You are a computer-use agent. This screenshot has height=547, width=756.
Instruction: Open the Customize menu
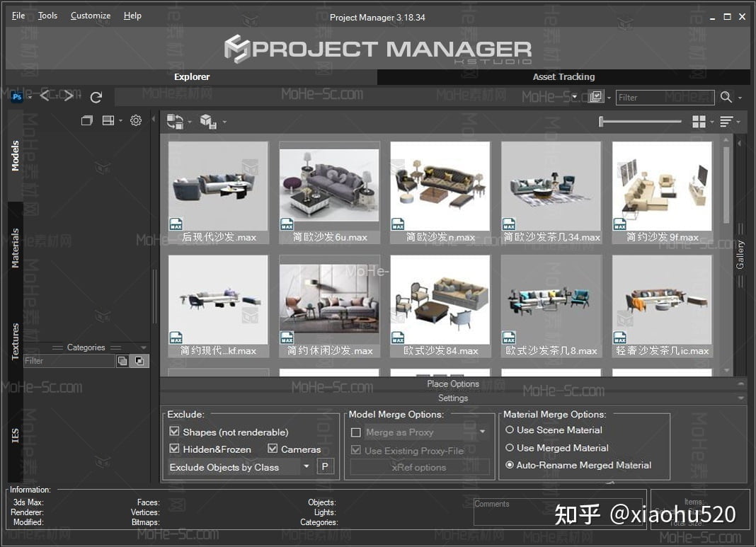tap(91, 16)
